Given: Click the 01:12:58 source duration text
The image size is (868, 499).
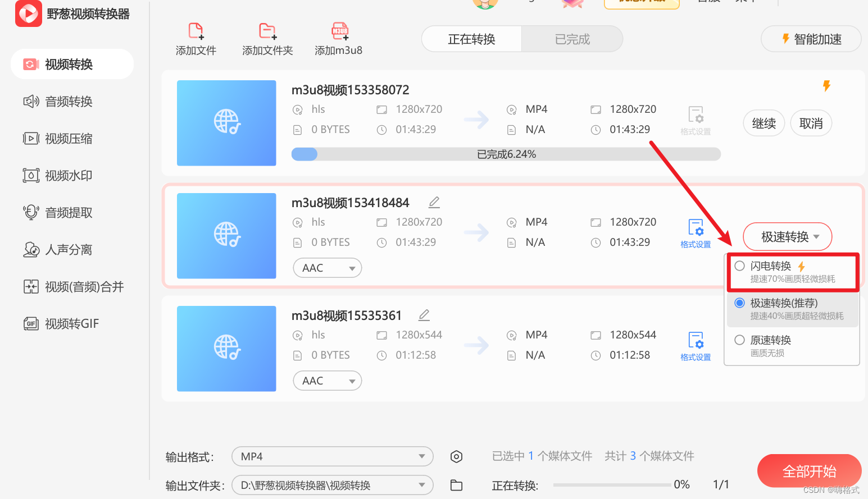Looking at the screenshot, I should pos(416,355).
